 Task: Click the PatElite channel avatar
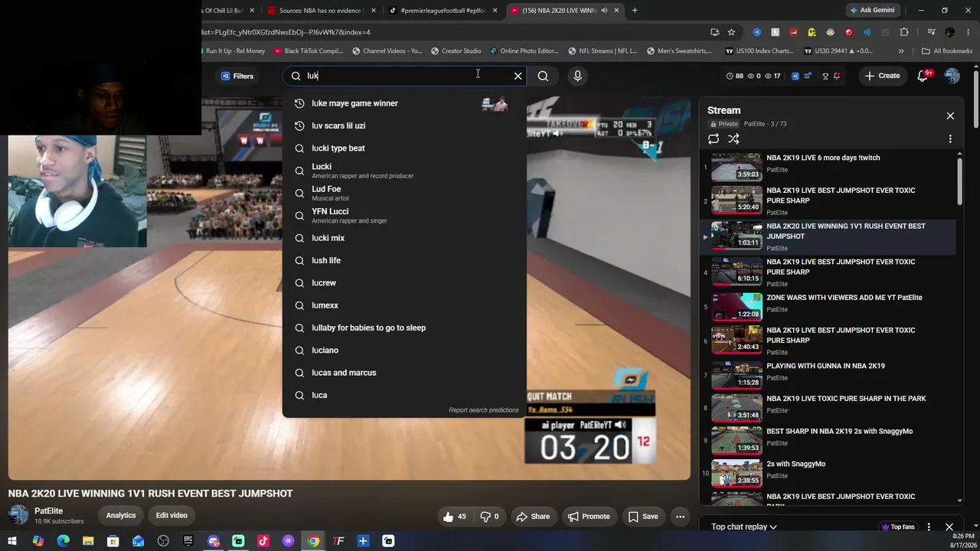(x=18, y=516)
